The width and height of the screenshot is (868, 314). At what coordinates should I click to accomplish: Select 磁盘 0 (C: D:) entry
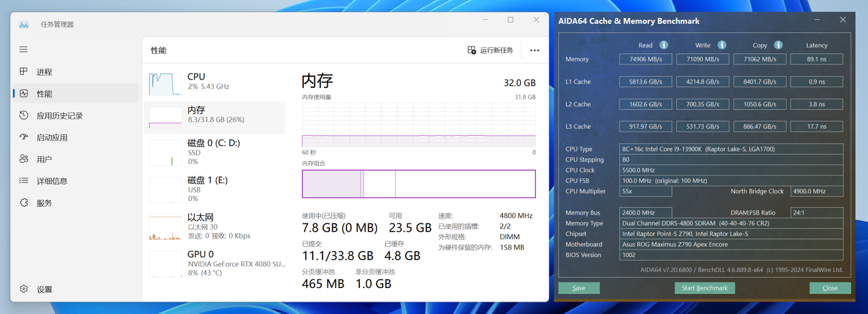coord(215,152)
